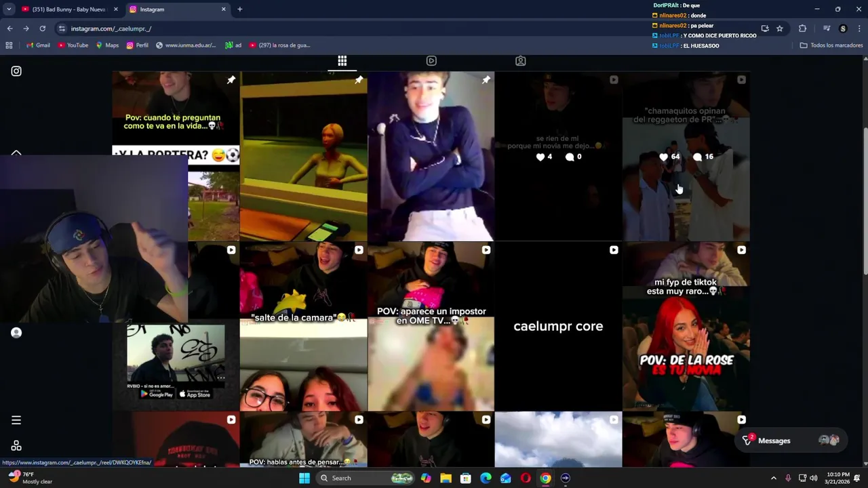Close the Bad Bunny YouTube tab
This screenshot has width=868, height=488.
coord(116,9)
